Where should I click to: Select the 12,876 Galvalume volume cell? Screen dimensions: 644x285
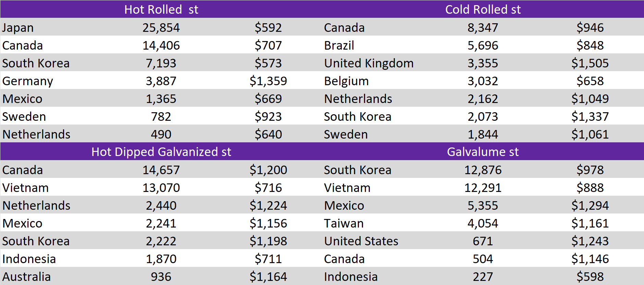tap(483, 170)
